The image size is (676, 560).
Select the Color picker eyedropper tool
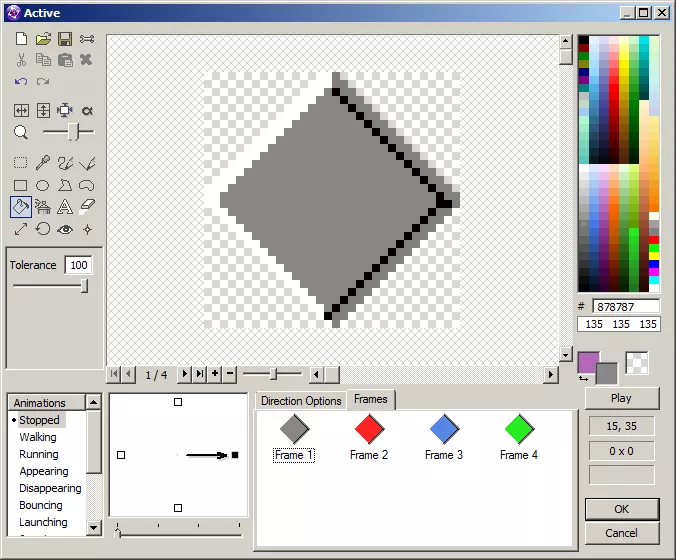tap(43, 163)
